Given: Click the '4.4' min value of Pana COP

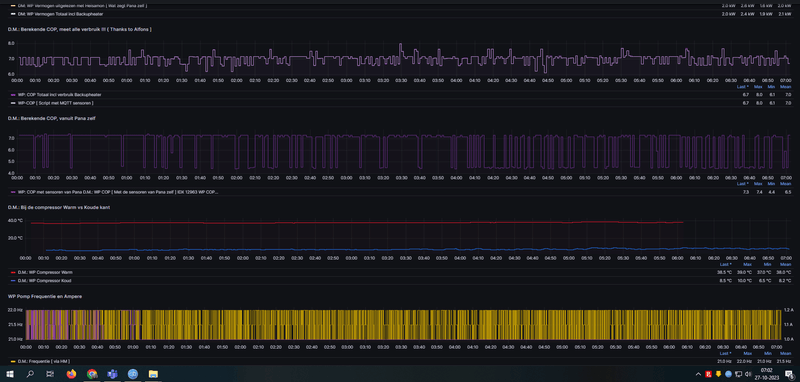Looking at the screenshot, I should [x=772, y=192].
